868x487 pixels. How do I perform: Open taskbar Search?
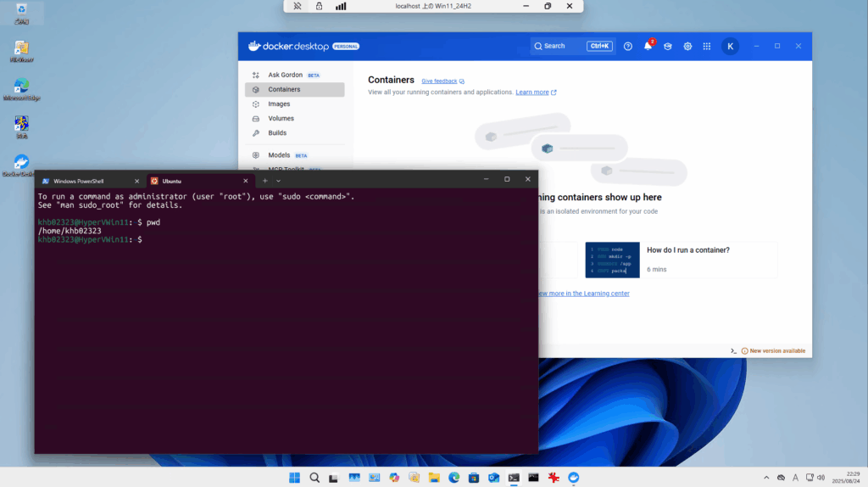[x=314, y=478]
